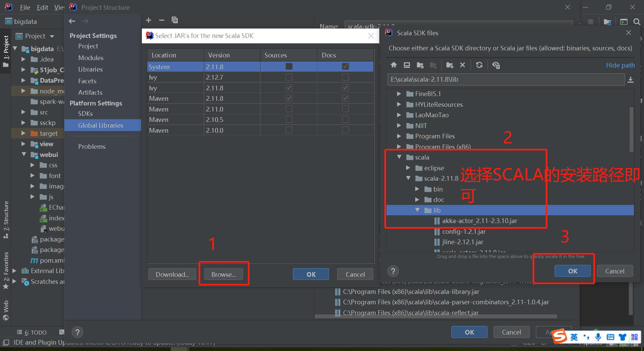
Task: Toggle Sources checkbox for Ivy 2.12.7
Action: coord(289,77)
